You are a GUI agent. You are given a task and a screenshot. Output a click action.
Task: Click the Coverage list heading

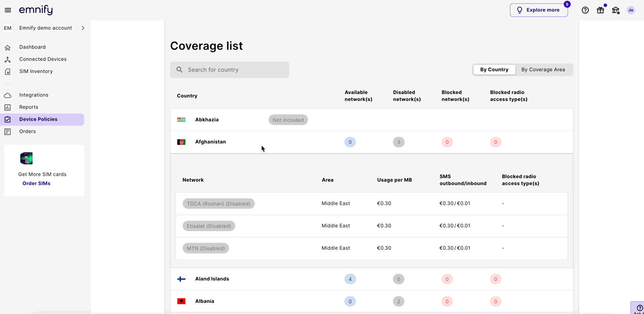pyautogui.click(x=206, y=46)
